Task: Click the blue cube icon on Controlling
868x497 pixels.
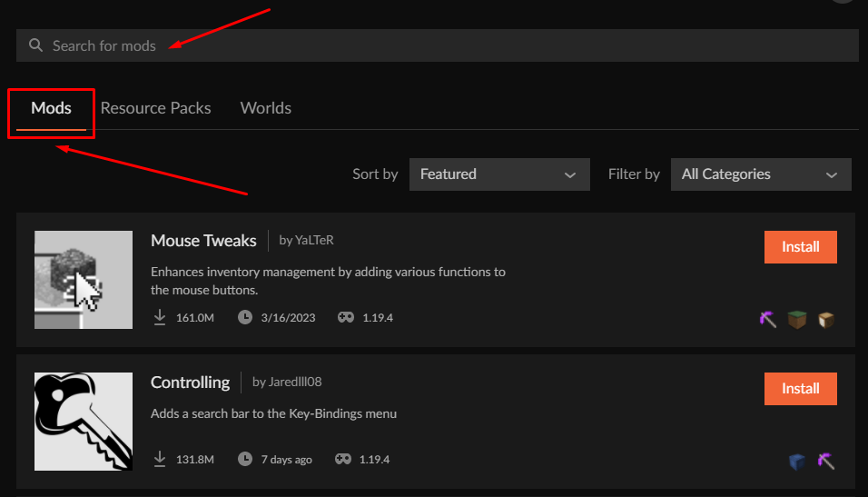Action: pos(797,462)
